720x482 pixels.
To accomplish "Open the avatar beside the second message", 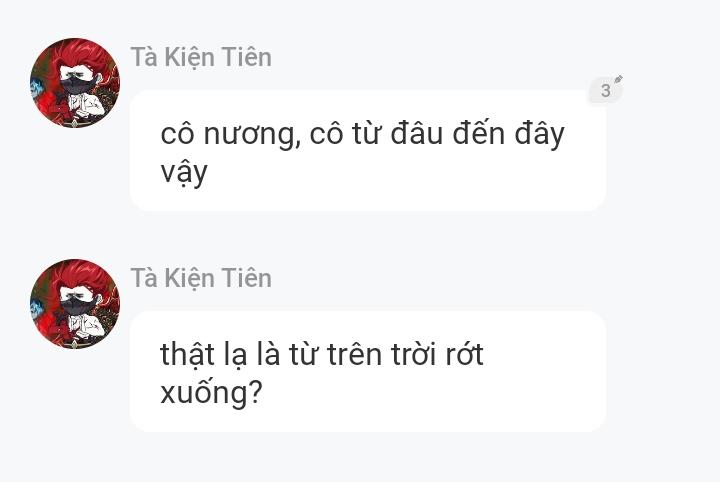I will [x=75, y=304].
